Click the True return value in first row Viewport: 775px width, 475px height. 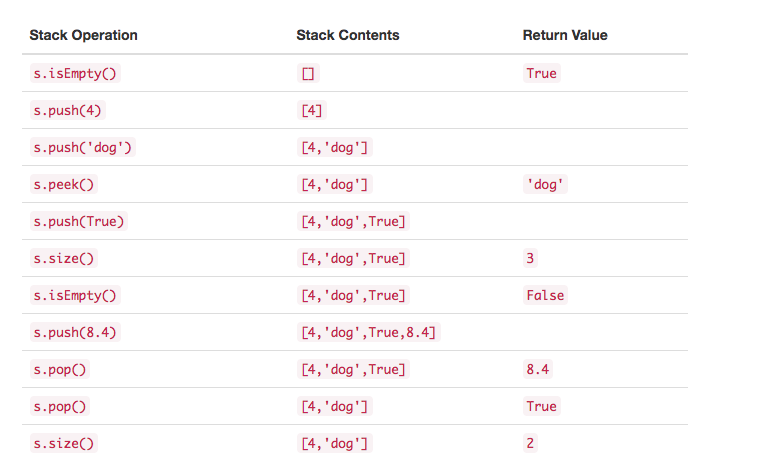(x=541, y=73)
